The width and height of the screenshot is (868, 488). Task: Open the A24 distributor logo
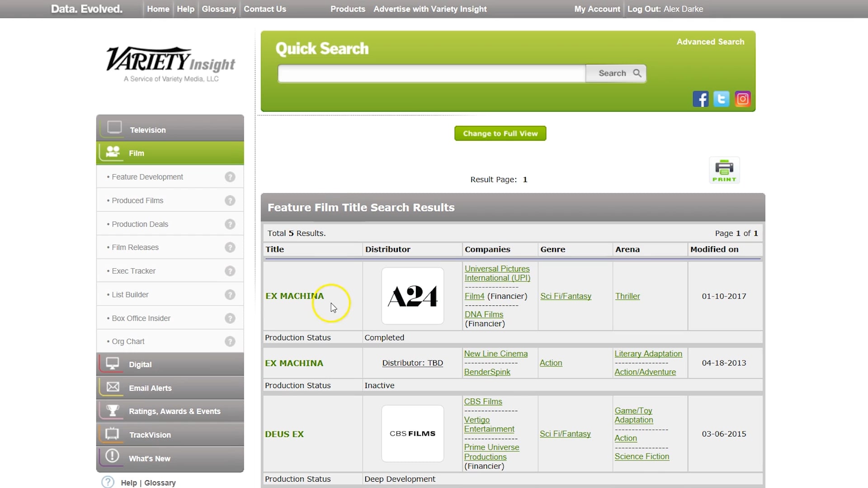[x=412, y=296]
